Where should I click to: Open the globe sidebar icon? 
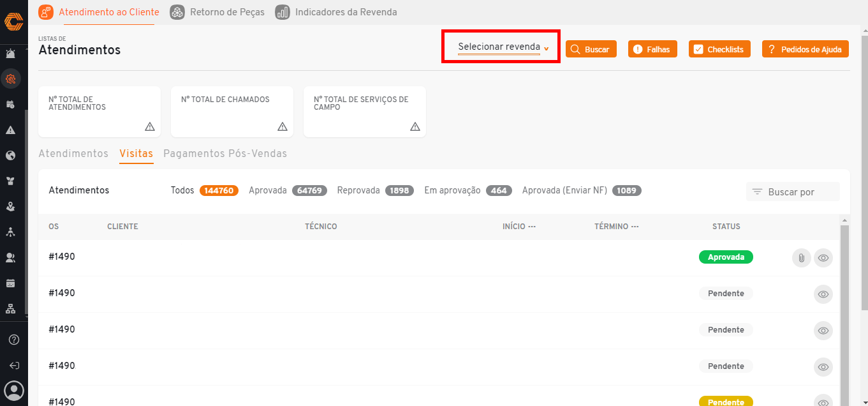click(x=11, y=156)
